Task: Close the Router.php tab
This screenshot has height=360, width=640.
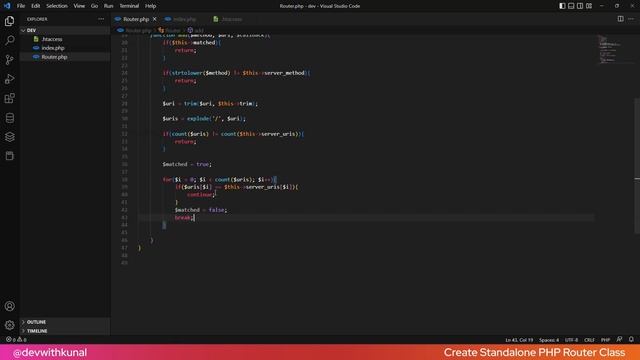Action: click(x=155, y=19)
